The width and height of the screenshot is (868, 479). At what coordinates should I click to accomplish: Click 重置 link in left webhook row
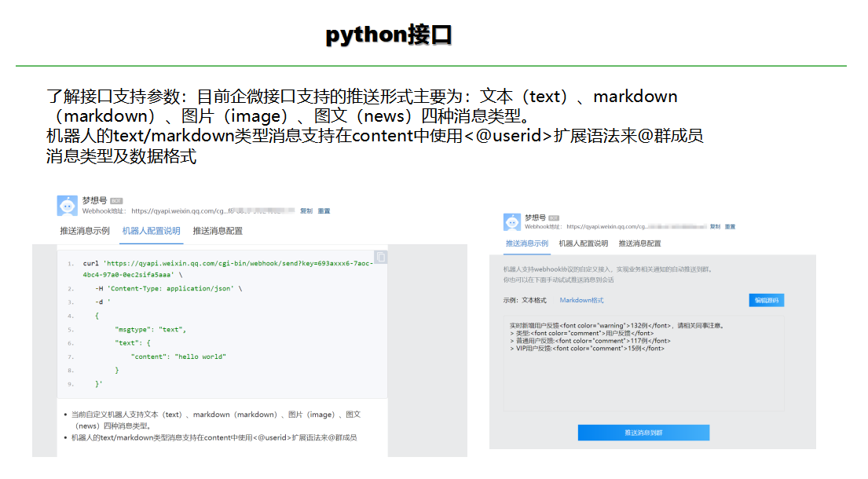pyautogui.click(x=324, y=211)
